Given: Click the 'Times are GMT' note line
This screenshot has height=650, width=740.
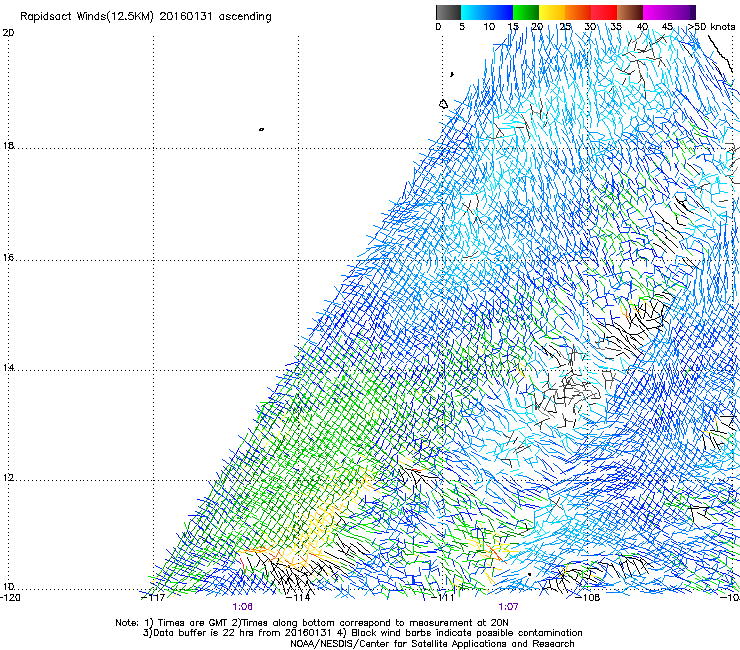Looking at the screenshot, I should pyautogui.click(x=312, y=623).
